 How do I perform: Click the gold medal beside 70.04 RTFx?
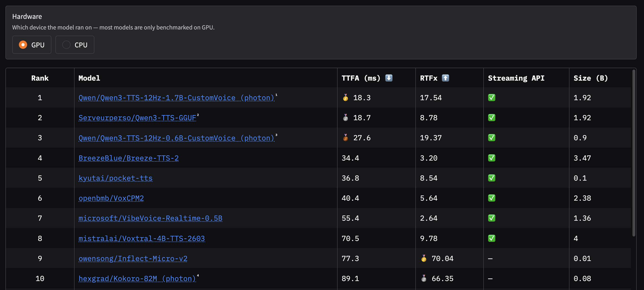coord(424,258)
